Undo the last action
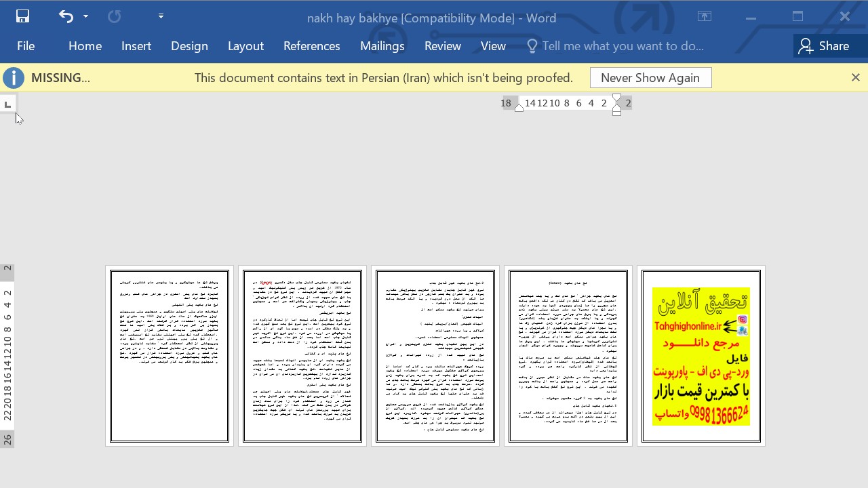 tap(66, 16)
